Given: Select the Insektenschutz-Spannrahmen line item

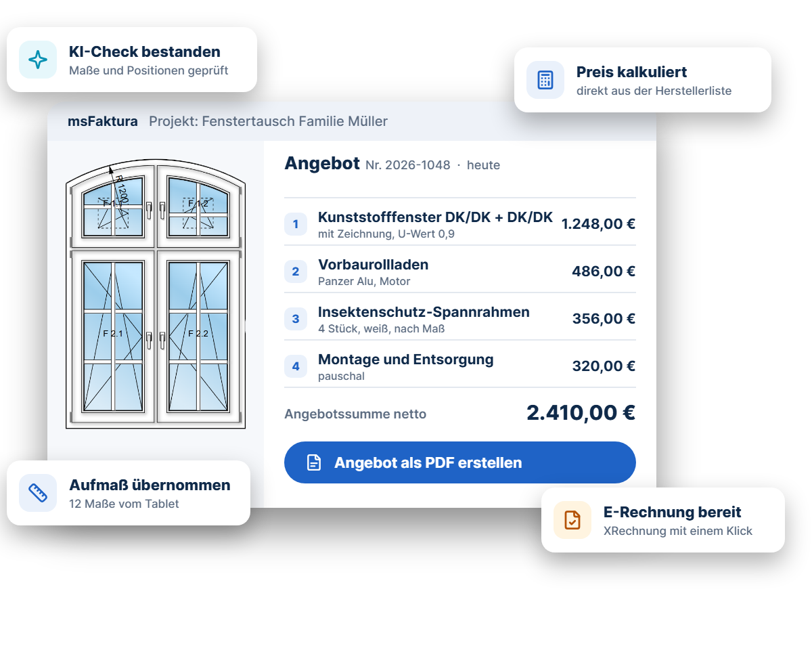Looking at the screenshot, I should pos(460,317).
